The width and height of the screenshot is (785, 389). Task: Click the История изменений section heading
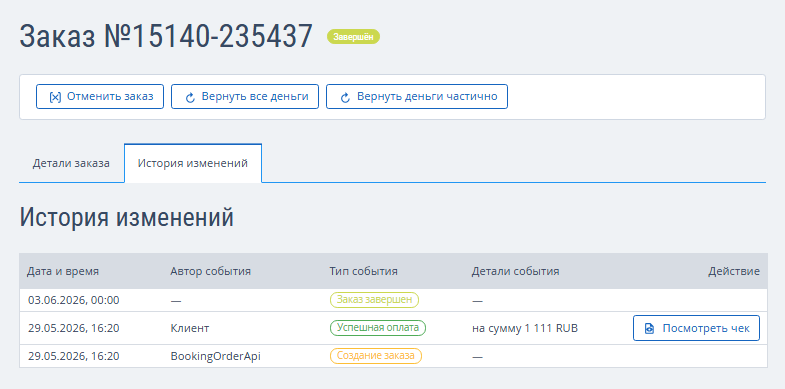point(127,217)
